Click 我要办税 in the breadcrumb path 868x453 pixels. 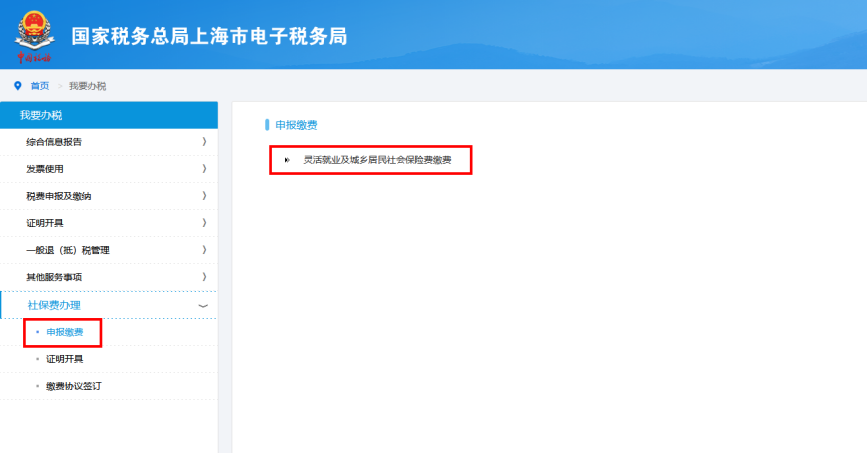tap(87, 86)
